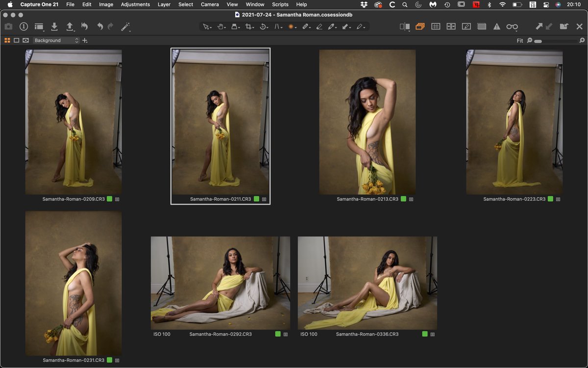Toggle the exposure warning triangle icon
This screenshot has height=368, width=588.
(x=497, y=27)
